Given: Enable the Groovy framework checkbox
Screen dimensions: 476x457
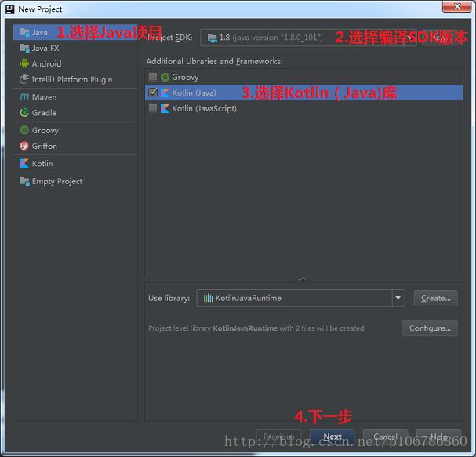Looking at the screenshot, I should tap(153, 77).
